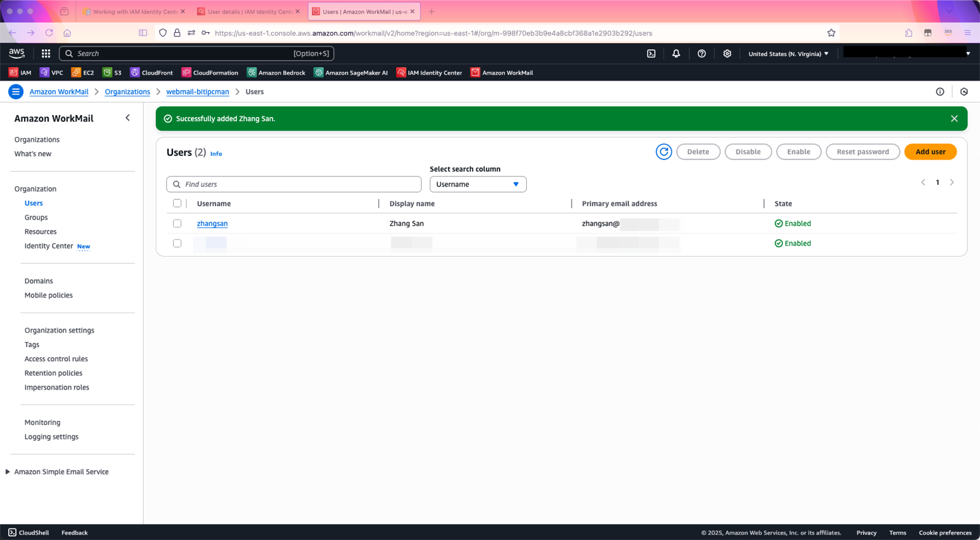980x540 pixels.
Task: Toggle the side navigation hamburger menu
Action: [x=16, y=92]
